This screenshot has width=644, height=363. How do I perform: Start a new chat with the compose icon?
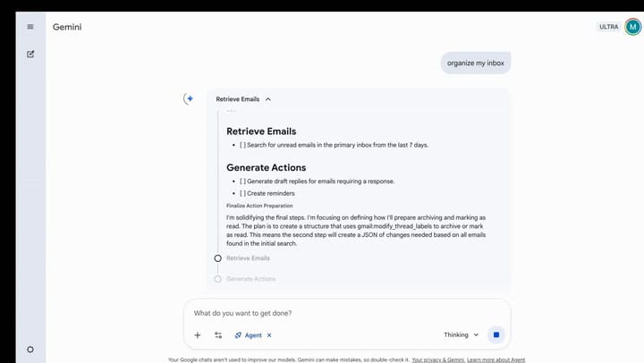point(30,54)
